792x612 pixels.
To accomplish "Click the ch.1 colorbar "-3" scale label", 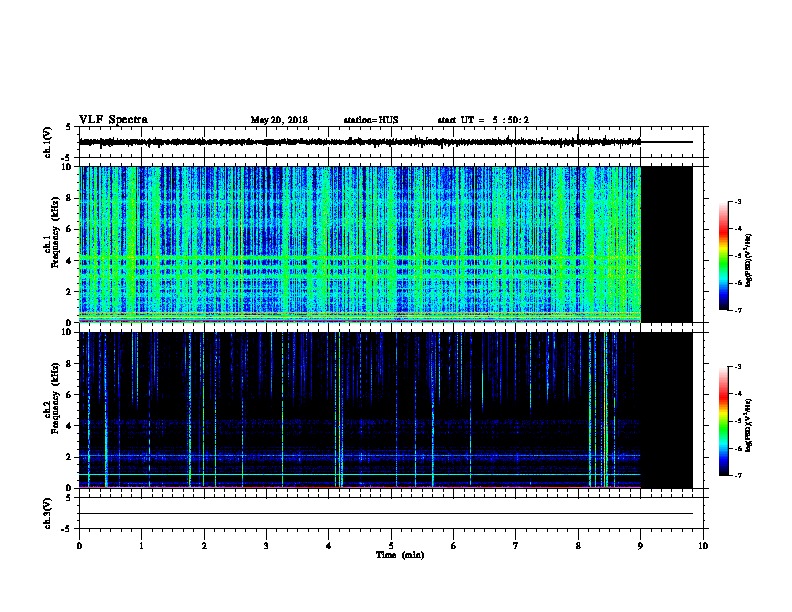I will 737,202.
